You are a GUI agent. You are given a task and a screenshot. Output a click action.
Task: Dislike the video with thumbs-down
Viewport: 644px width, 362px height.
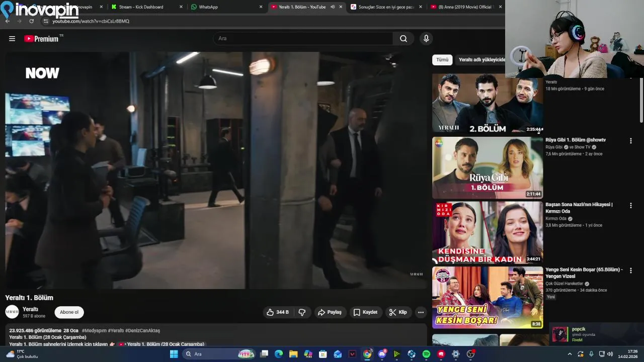click(x=302, y=312)
